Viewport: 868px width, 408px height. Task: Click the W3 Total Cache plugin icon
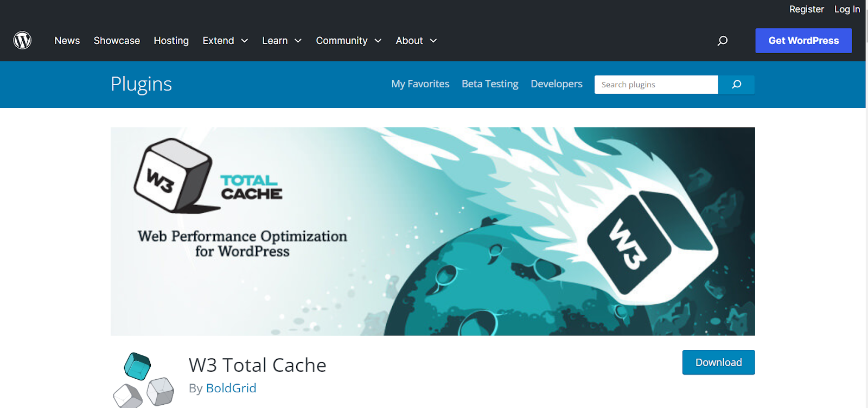pyautogui.click(x=143, y=379)
